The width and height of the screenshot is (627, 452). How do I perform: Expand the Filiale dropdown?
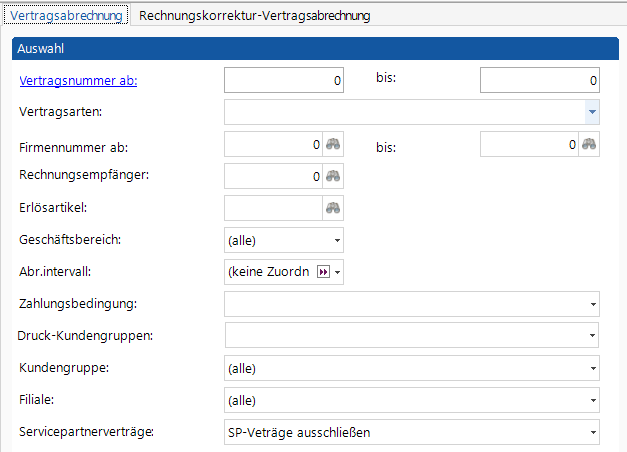pos(593,400)
